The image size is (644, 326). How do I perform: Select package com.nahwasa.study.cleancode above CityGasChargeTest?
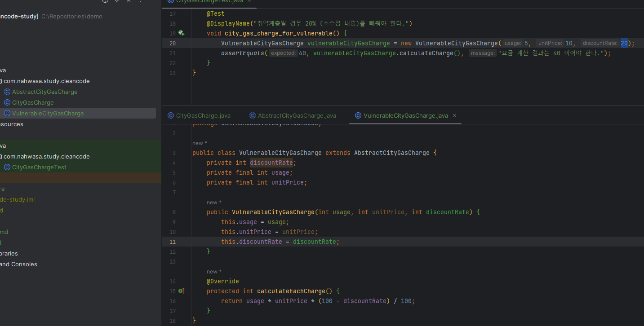click(46, 156)
